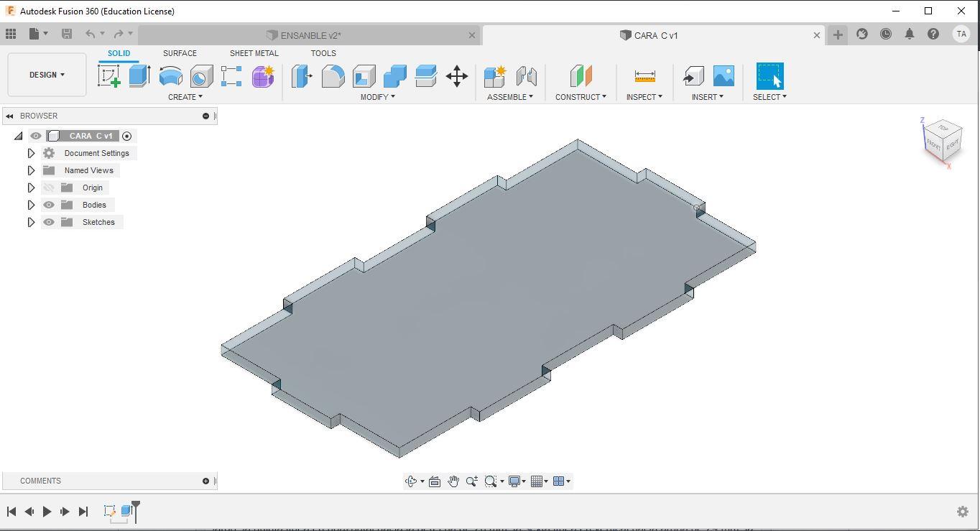Select the Combine tool
The width and height of the screenshot is (980, 531).
click(x=394, y=76)
